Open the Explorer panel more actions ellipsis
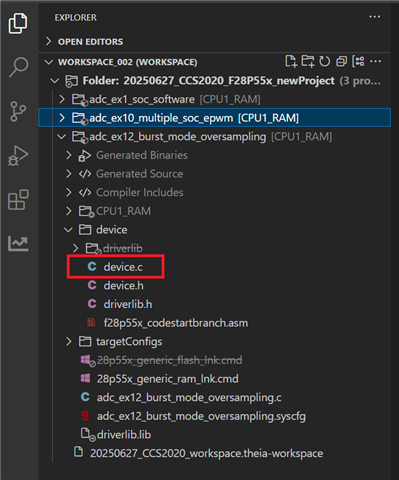The image size is (399, 480). 375,17
